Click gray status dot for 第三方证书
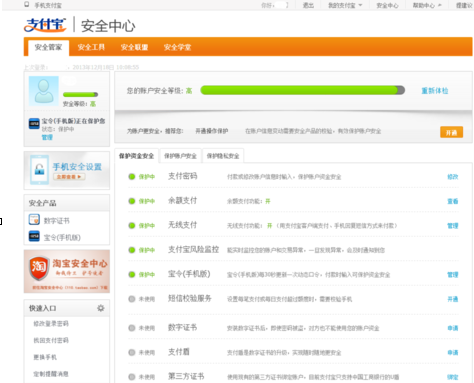Viewport: 474px width, 383px height. click(132, 377)
